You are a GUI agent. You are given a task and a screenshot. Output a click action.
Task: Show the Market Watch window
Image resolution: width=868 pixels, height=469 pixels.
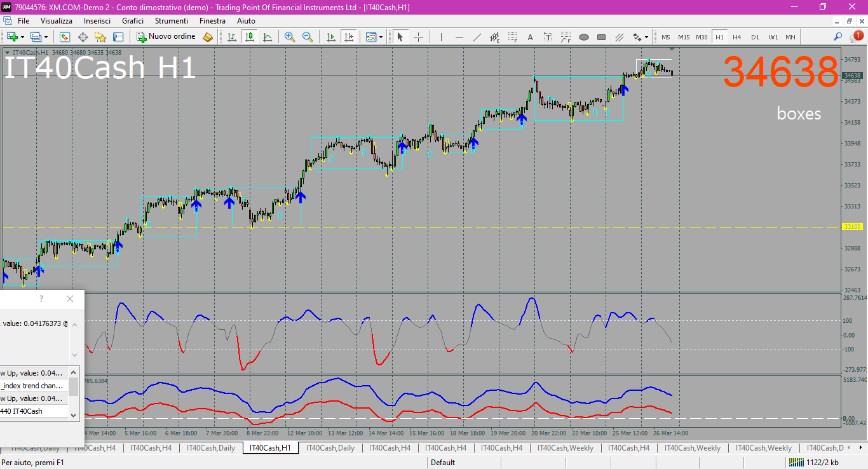tap(65, 37)
